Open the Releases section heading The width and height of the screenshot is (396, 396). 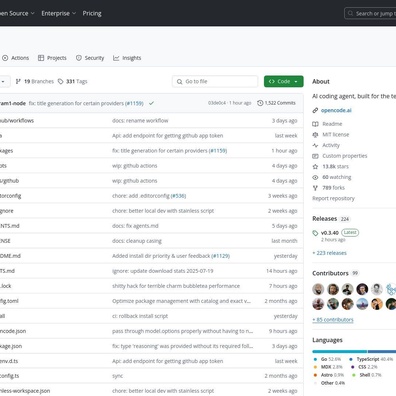(x=325, y=219)
